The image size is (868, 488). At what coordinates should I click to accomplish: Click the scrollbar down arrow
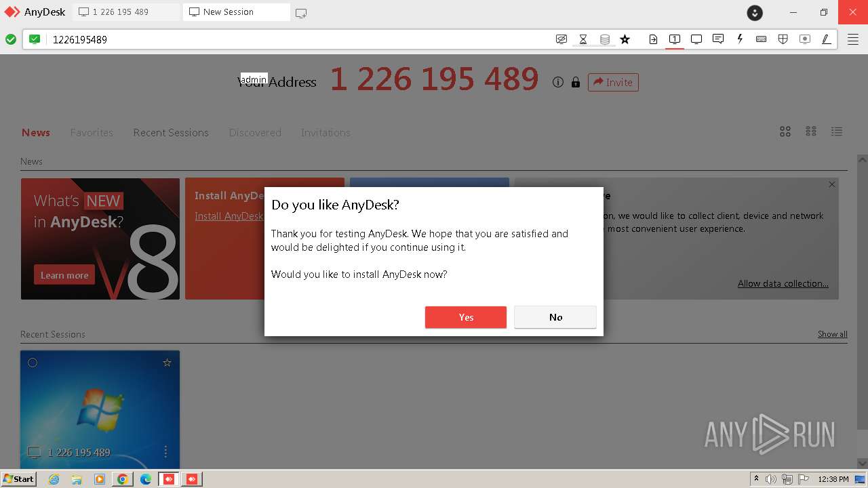tap(863, 463)
